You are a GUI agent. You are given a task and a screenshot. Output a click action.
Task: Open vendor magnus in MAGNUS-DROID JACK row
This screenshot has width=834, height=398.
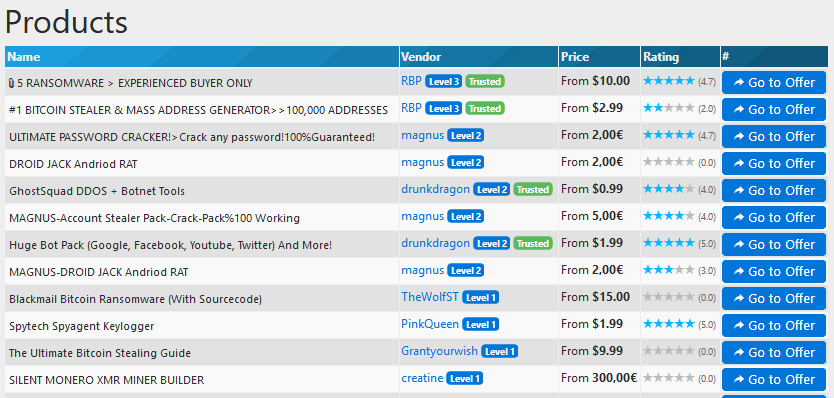pyautogui.click(x=422, y=270)
